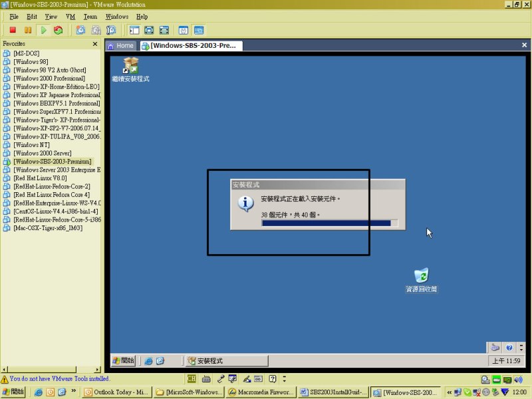
Task: Open the View menu
Action: coord(51,17)
